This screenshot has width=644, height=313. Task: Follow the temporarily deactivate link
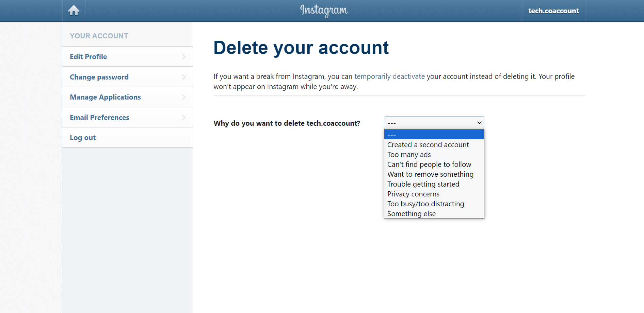click(389, 76)
